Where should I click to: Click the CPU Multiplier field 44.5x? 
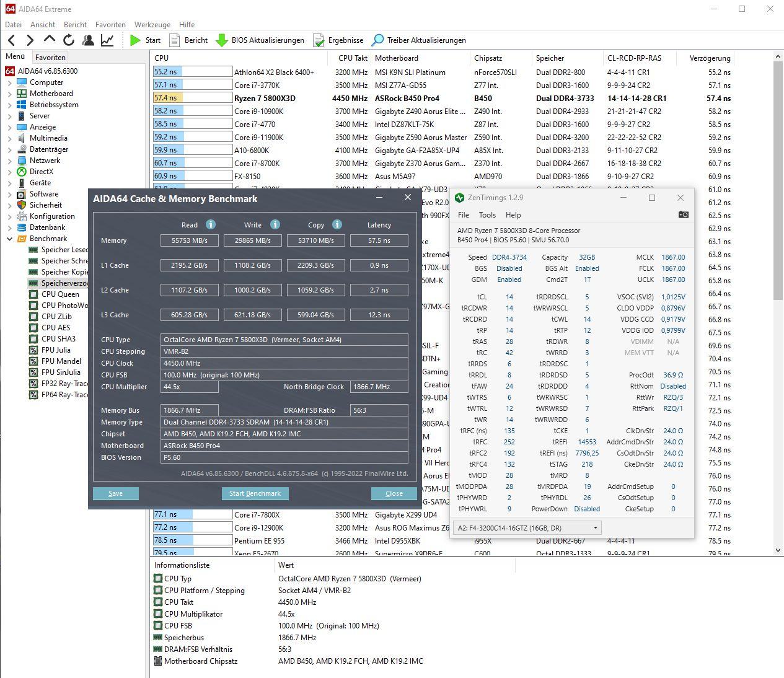click(190, 387)
